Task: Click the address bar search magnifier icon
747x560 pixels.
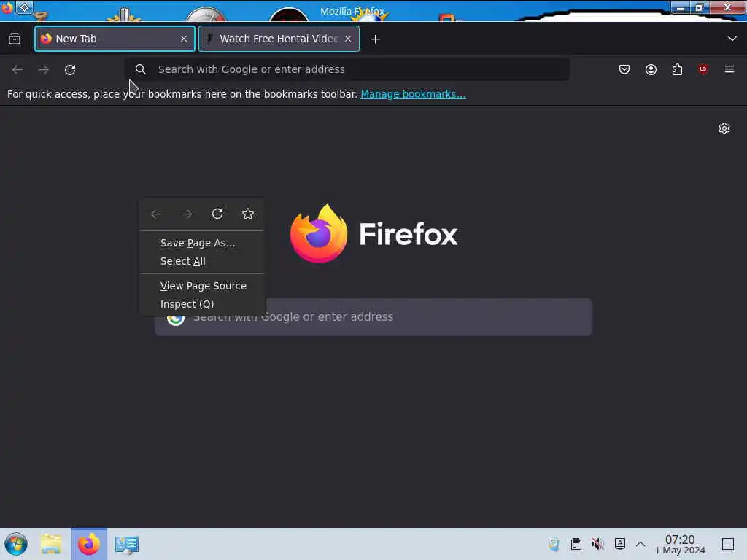Action: [x=141, y=69]
